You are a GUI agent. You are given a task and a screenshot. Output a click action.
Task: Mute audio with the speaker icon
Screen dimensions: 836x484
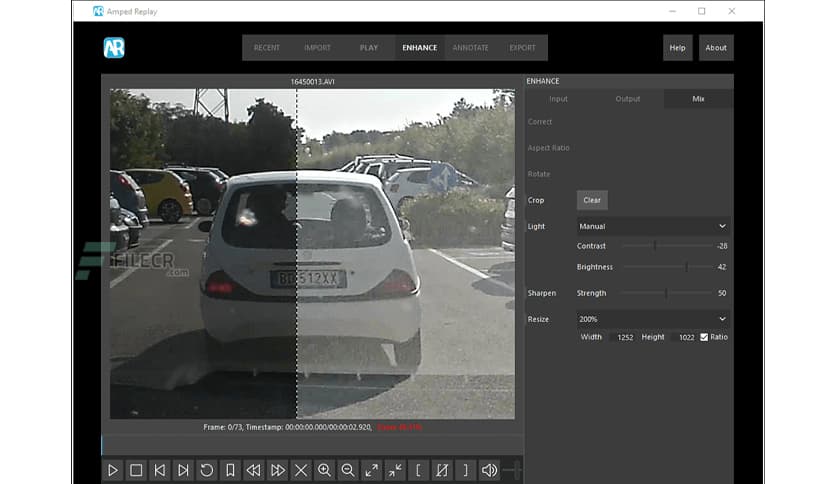[488, 470]
